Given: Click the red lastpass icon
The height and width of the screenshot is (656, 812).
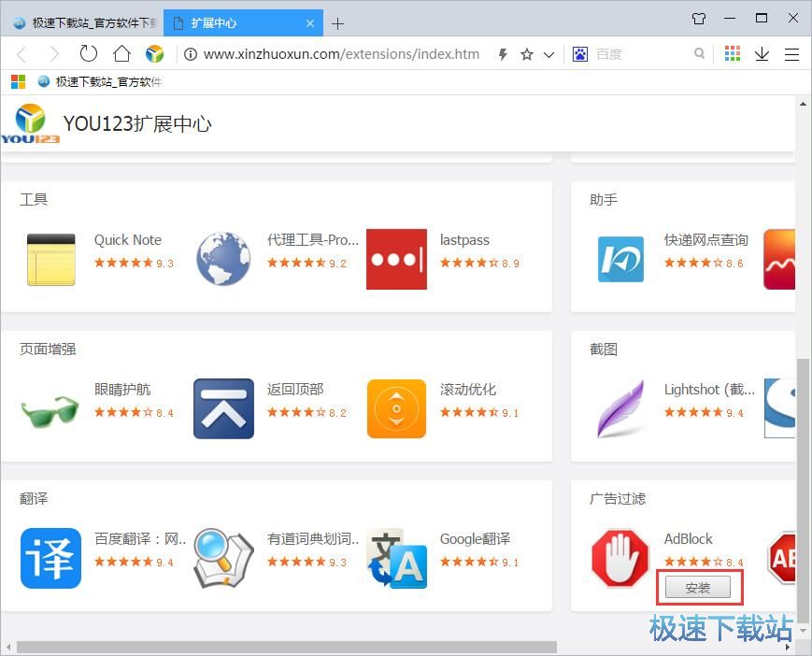Looking at the screenshot, I should coord(397,259).
